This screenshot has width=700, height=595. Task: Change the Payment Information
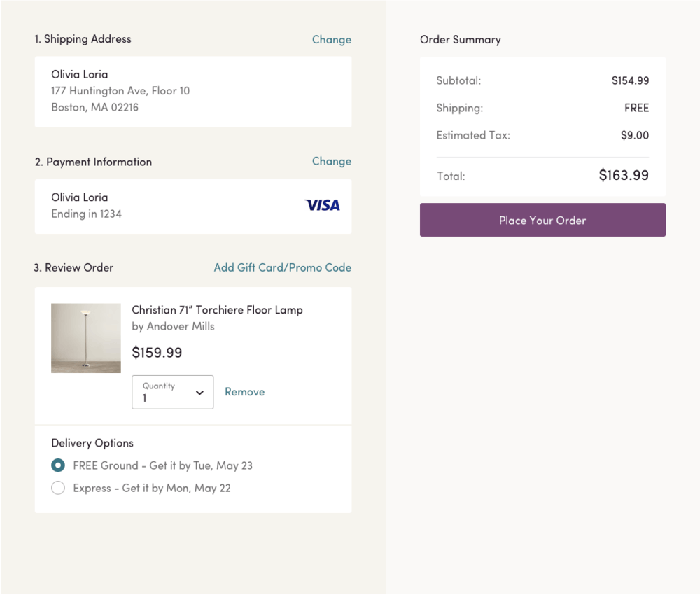(331, 161)
